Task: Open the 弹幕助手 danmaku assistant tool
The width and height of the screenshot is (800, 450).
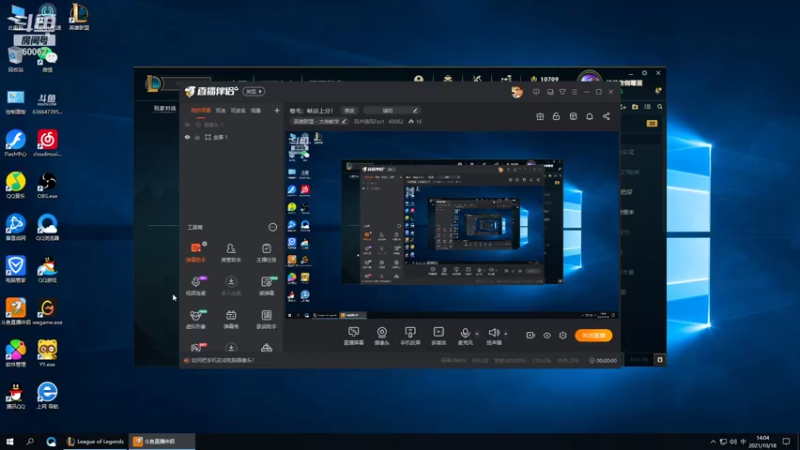Action: coord(195,250)
